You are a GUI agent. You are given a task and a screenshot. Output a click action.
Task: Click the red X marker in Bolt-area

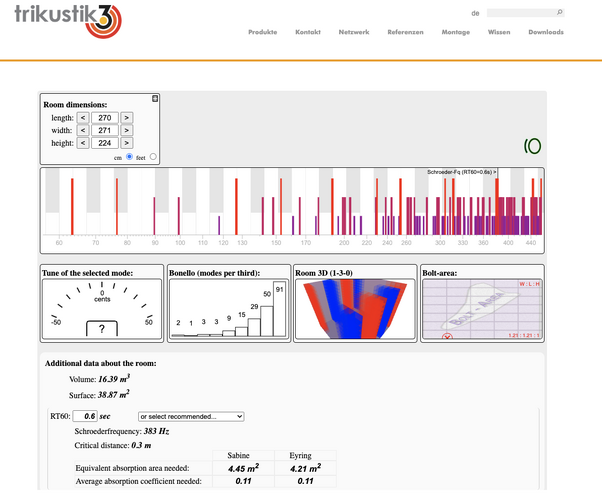pyautogui.click(x=447, y=337)
